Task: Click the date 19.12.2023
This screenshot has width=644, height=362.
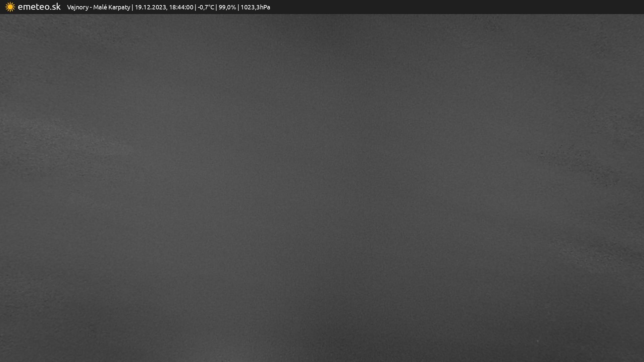Action: (x=151, y=7)
